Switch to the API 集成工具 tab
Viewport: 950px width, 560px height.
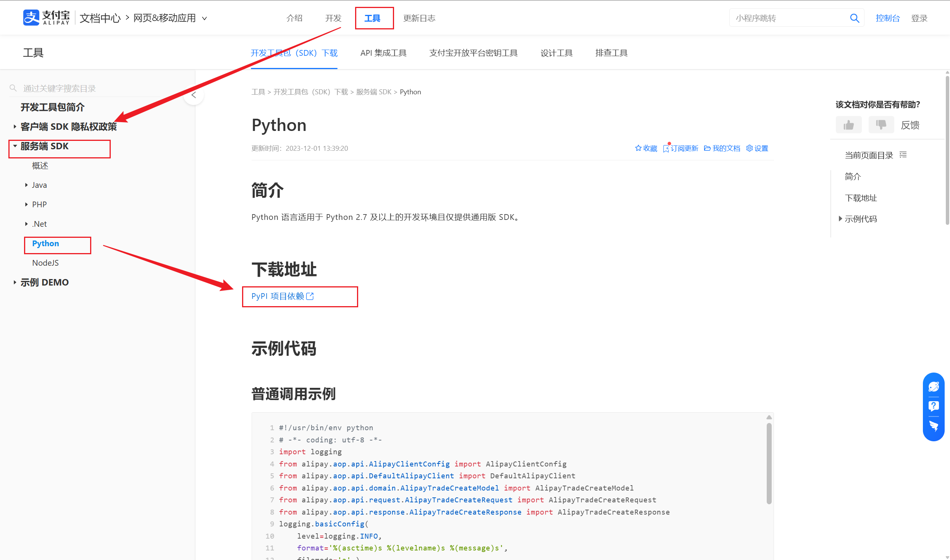[383, 53]
